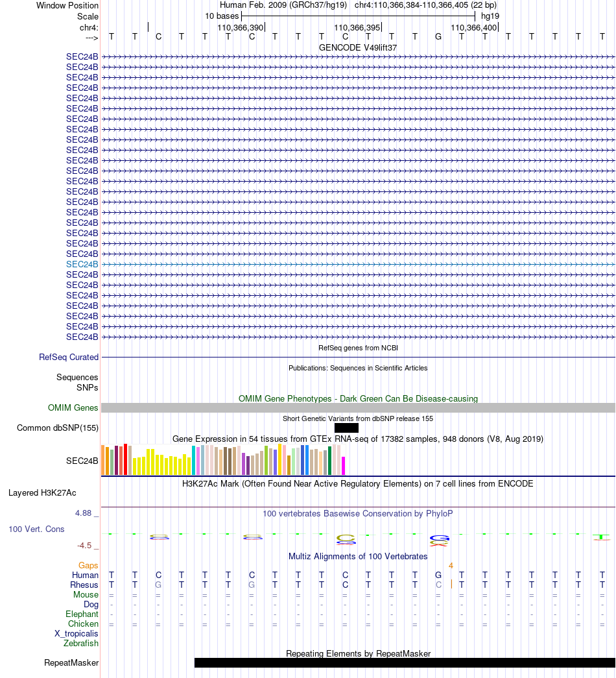Click the RefSeq Curated track label
This screenshot has height=678, width=616.
click(x=69, y=357)
